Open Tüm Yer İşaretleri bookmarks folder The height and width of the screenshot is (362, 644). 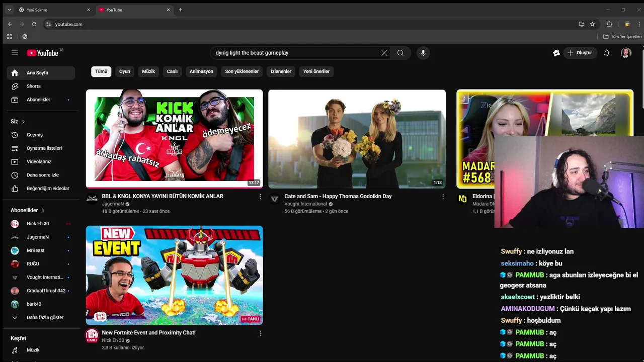click(x=622, y=37)
